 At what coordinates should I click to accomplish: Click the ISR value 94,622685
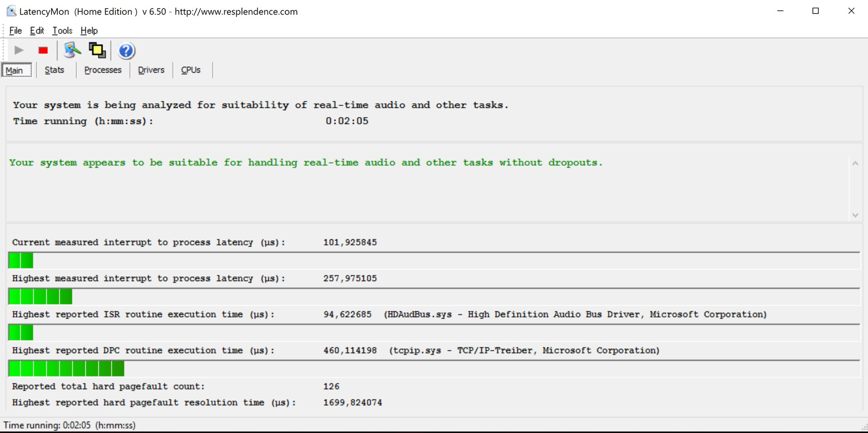click(347, 315)
